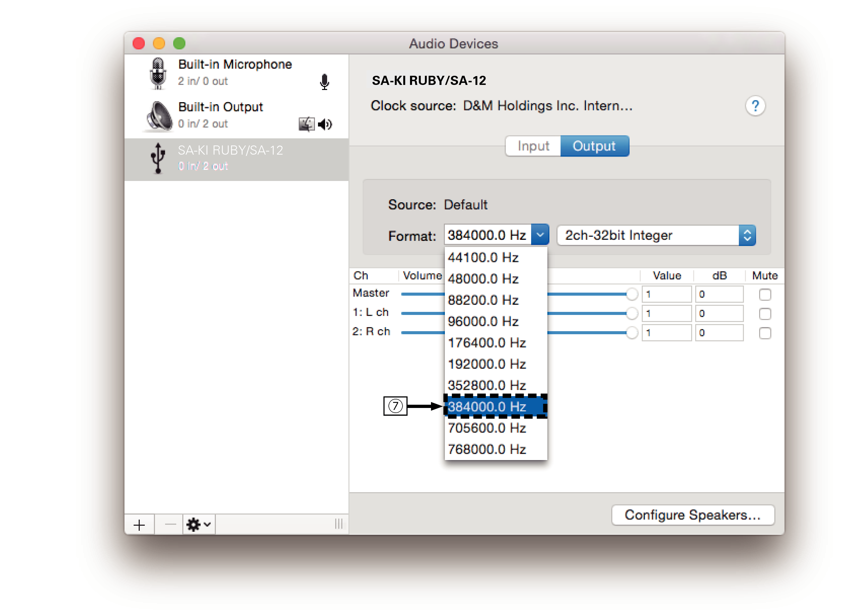
Task: Add a new device with the plus button
Action: [x=139, y=525]
